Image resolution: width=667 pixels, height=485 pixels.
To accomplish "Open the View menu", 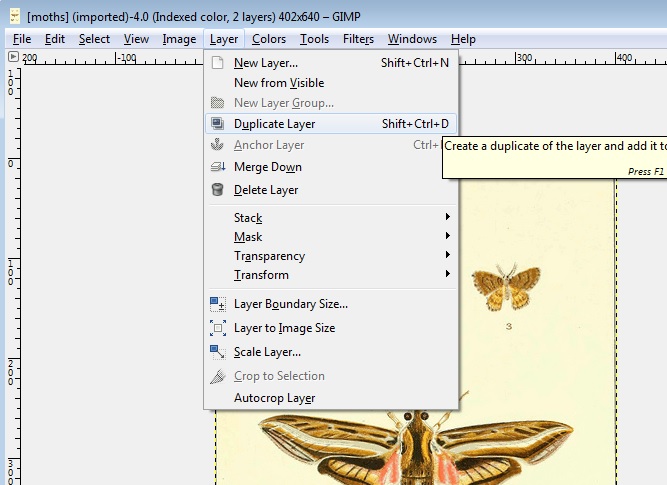I will pos(136,39).
